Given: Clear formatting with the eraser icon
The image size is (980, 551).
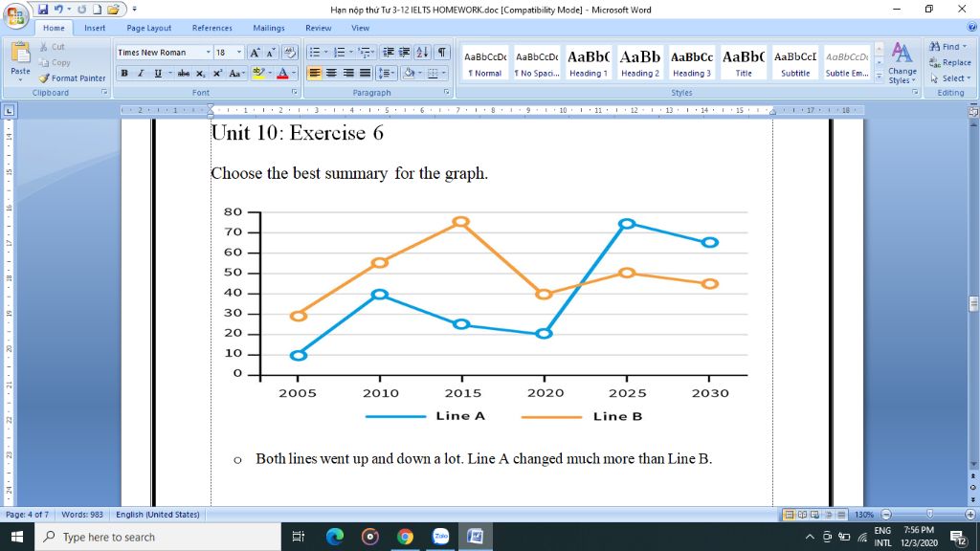Looking at the screenshot, I should click(x=290, y=53).
